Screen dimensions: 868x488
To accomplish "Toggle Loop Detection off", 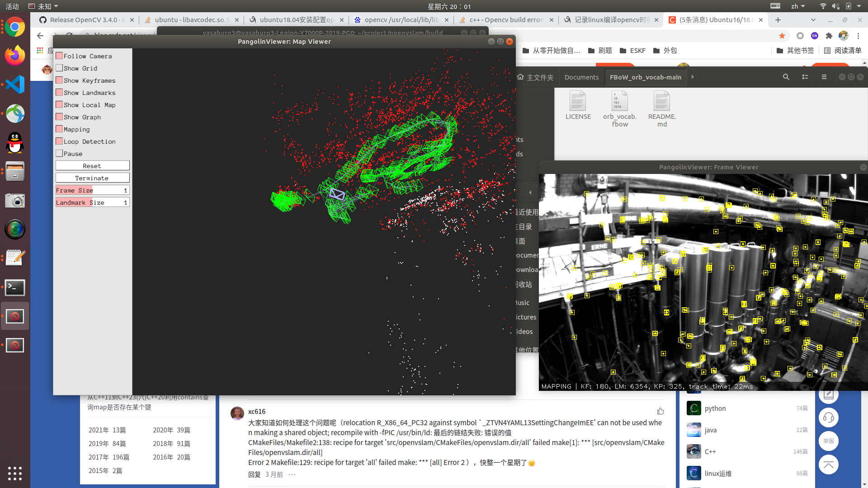I will 59,141.
